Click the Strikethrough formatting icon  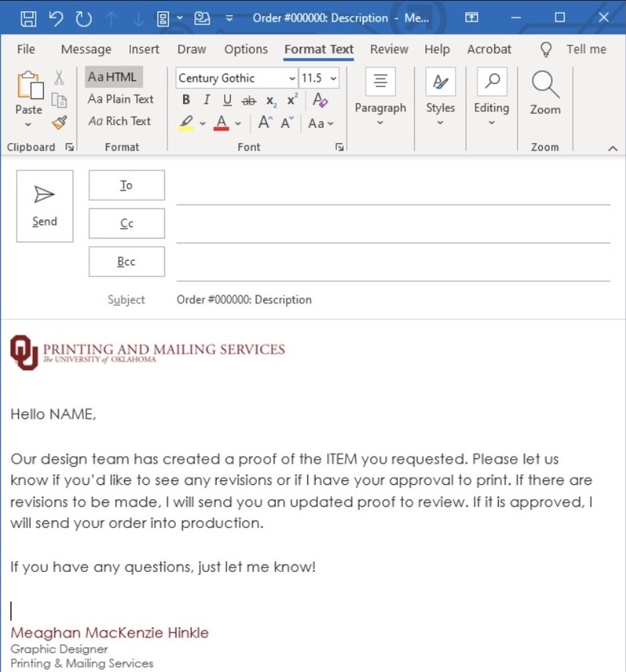tap(249, 100)
